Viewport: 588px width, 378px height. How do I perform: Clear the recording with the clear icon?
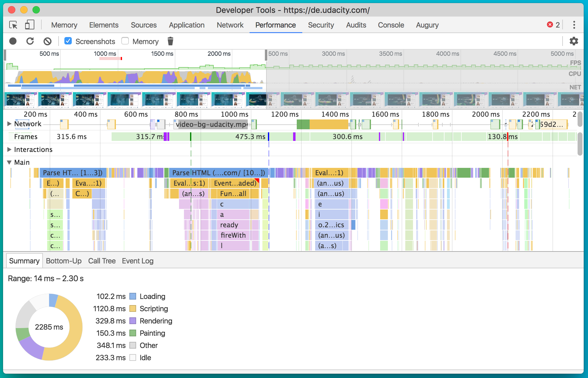click(x=47, y=41)
